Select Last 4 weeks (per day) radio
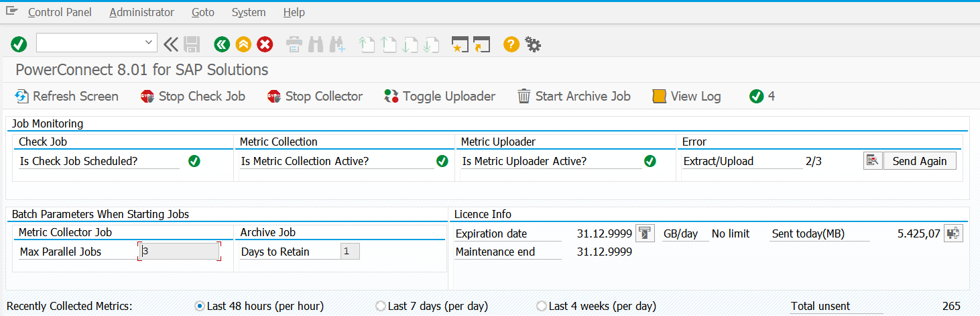This screenshot has width=980, height=316. coord(542,306)
